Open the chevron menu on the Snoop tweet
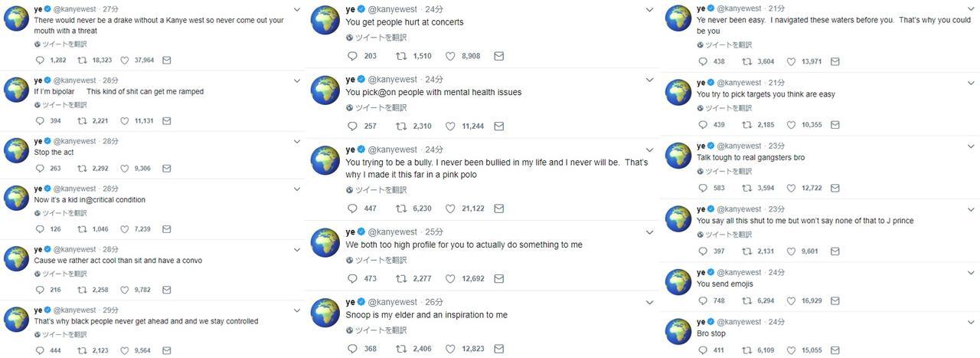 coord(649,302)
